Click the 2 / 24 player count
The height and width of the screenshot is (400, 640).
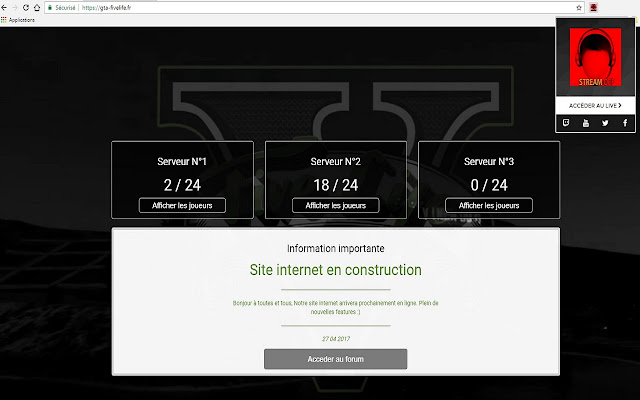click(x=182, y=185)
